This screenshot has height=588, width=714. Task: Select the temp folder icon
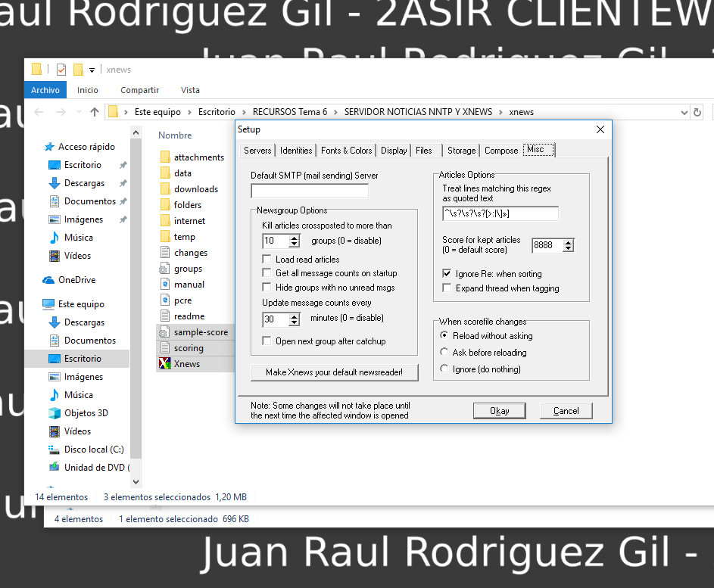pos(165,237)
